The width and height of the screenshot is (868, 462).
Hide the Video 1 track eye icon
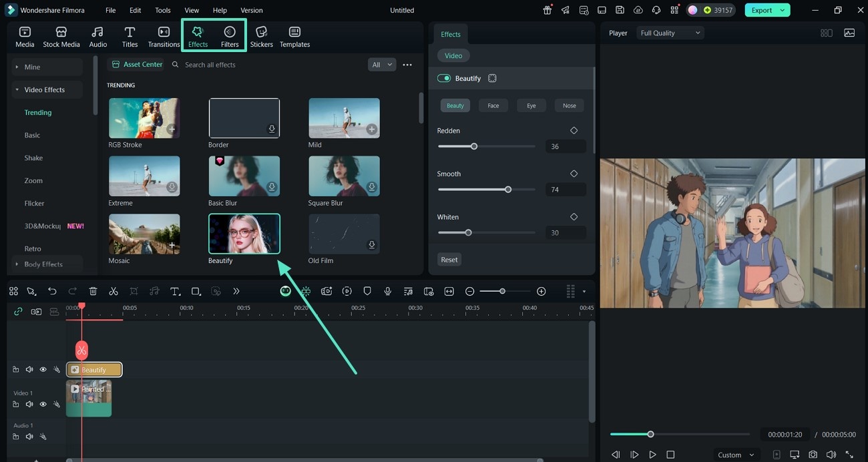tap(43, 404)
